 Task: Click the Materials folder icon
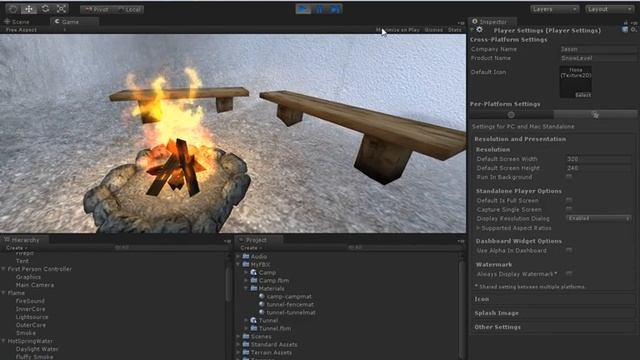coord(253,289)
